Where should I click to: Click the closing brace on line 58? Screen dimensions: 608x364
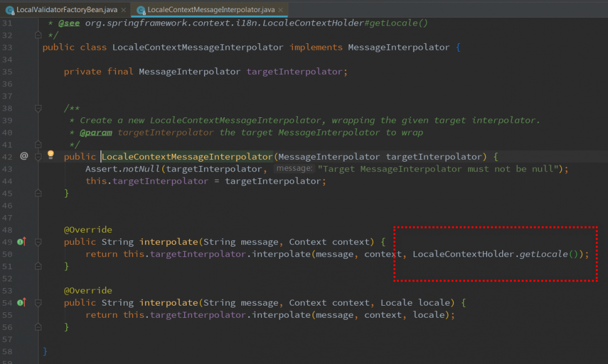tap(45, 351)
